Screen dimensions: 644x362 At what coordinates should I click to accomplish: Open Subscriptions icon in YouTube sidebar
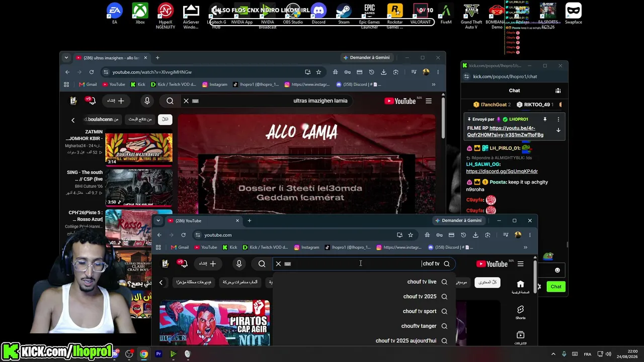520,337
